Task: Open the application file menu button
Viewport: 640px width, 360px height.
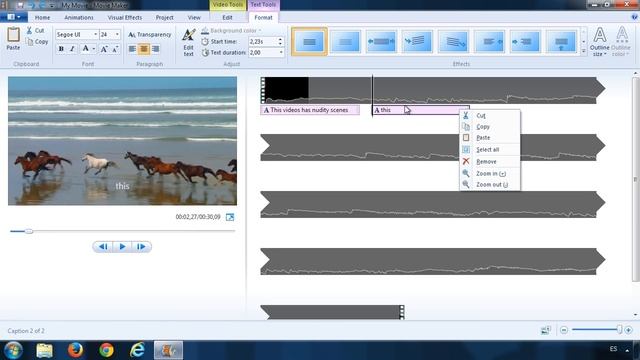Action: tap(13, 17)
